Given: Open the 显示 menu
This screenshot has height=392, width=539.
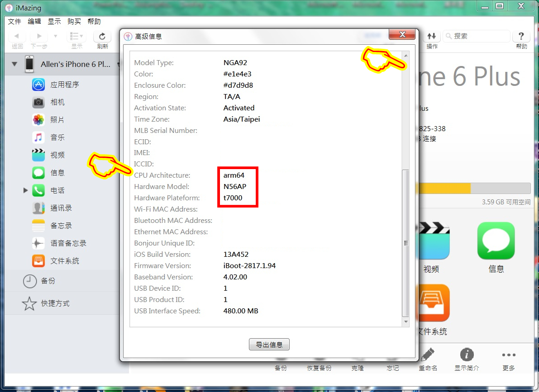Looking at the screenshot, I should (54, 21).
